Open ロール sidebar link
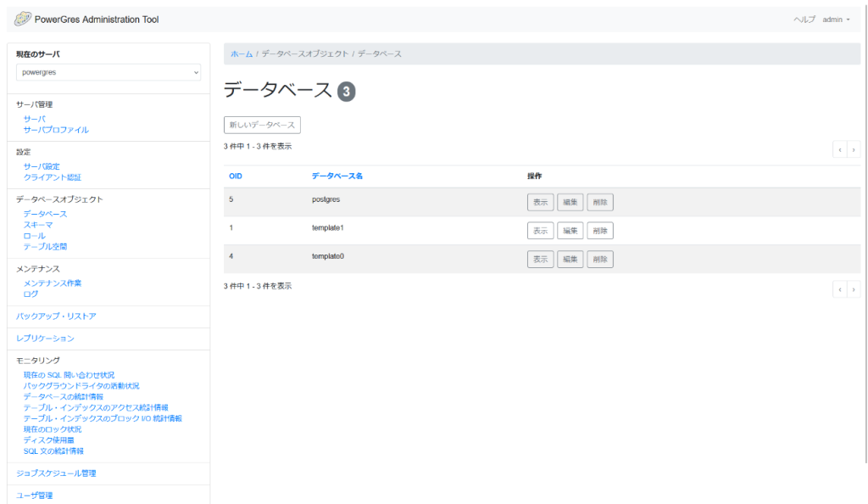Image resolution: width=868 pixels, height=504 pixels. click(x=34, y=236)
